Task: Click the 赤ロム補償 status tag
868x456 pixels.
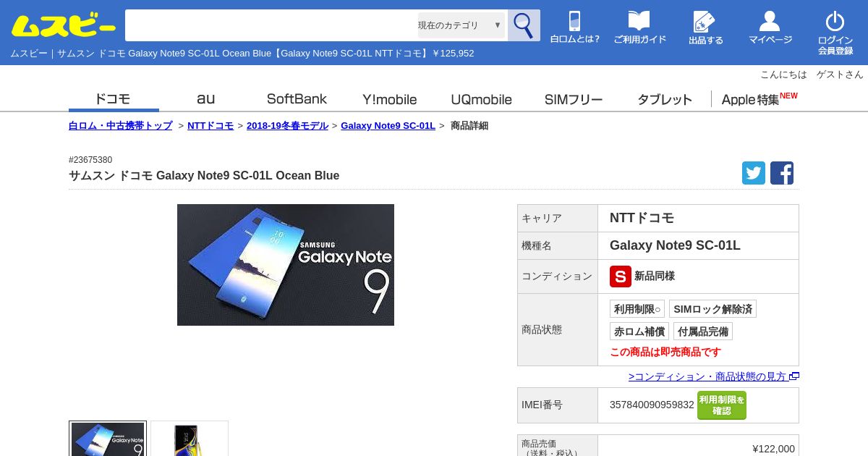Action: 639,332
